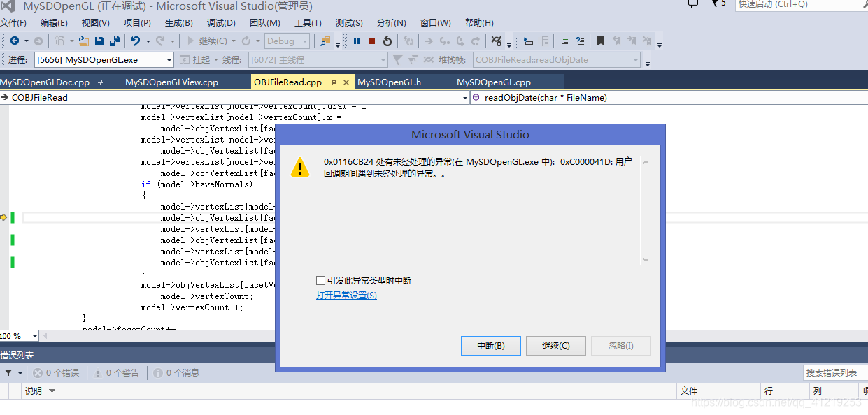
Task: Click the Restart debugging icon
Action: tap(387, 41)
